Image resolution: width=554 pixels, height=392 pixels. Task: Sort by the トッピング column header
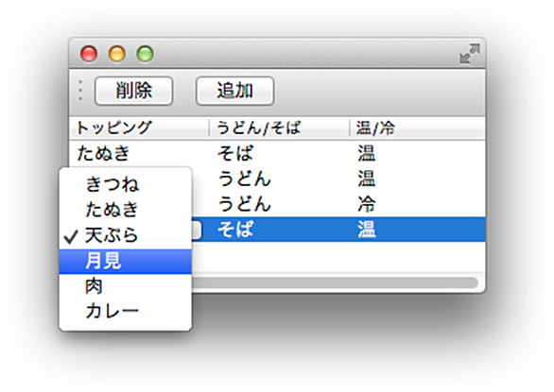coord(139,128)
